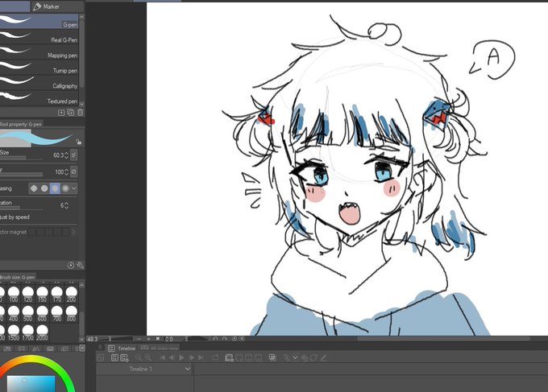Click the canvas zoom out minus button
The height and width of the screenshot is (392, 548).
[x=139, y=339]
